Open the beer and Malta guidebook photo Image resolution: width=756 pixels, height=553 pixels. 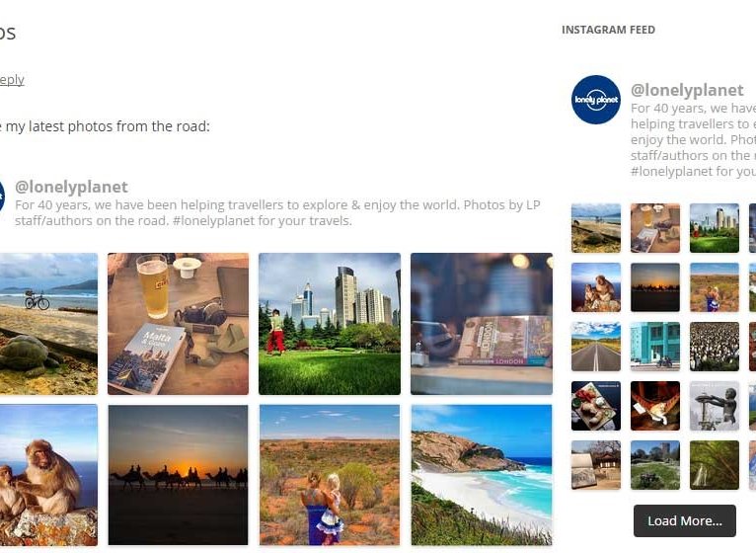(178, 324)
